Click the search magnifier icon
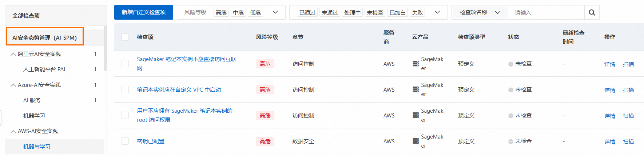Image resolution: width=644 pixels, height=156 pixels. [592, 12]
